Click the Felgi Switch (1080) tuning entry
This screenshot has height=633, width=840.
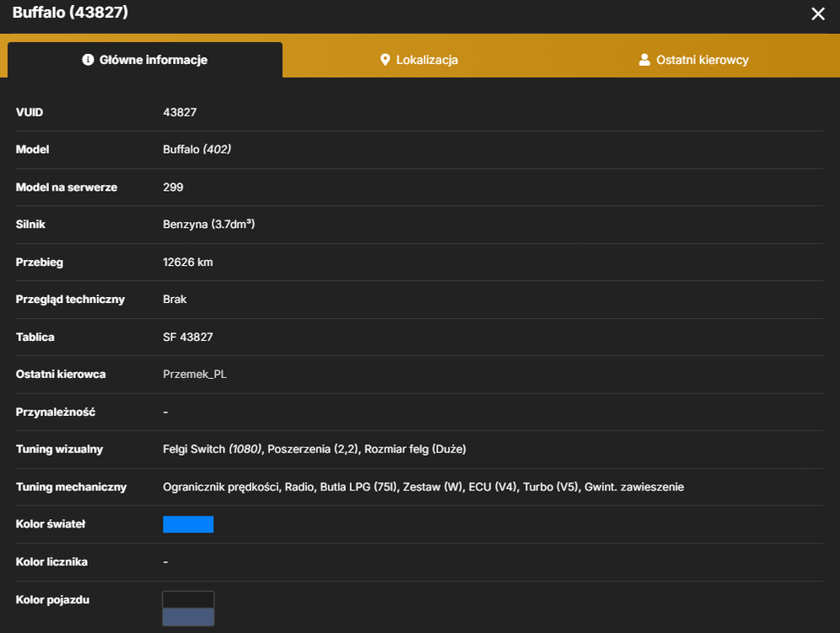[213, 449]
